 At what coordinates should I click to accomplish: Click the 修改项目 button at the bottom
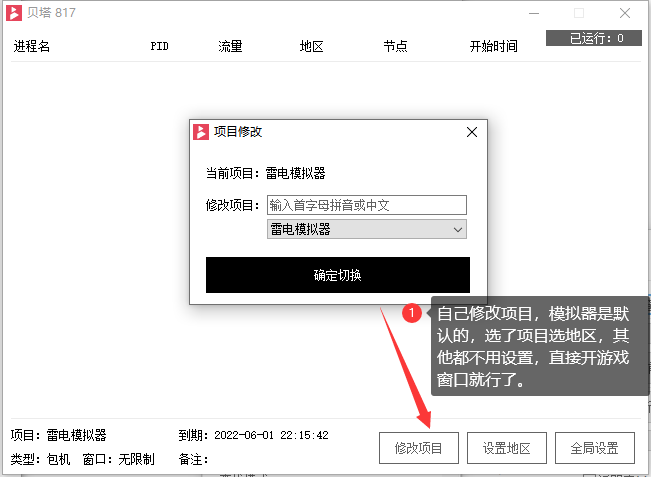pos(418,448)
